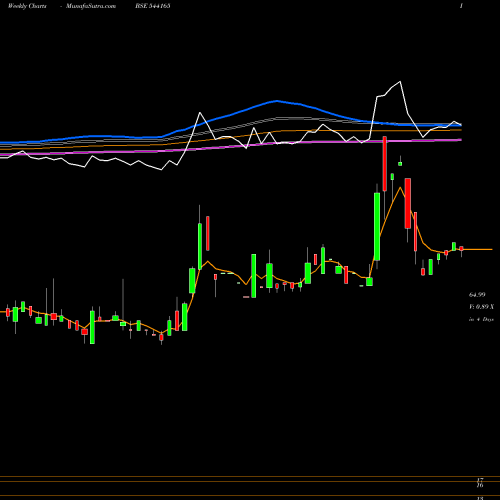
Task: Click the 'BSE 544165' symbol text
Action: point(153,6)
